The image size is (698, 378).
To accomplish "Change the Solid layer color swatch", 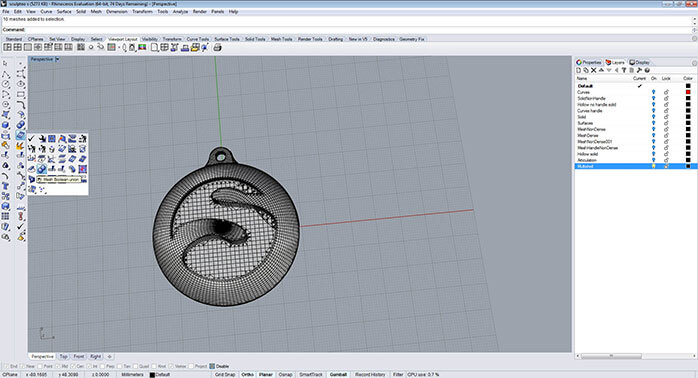I will pyautogui.click(x=688, y=117).
